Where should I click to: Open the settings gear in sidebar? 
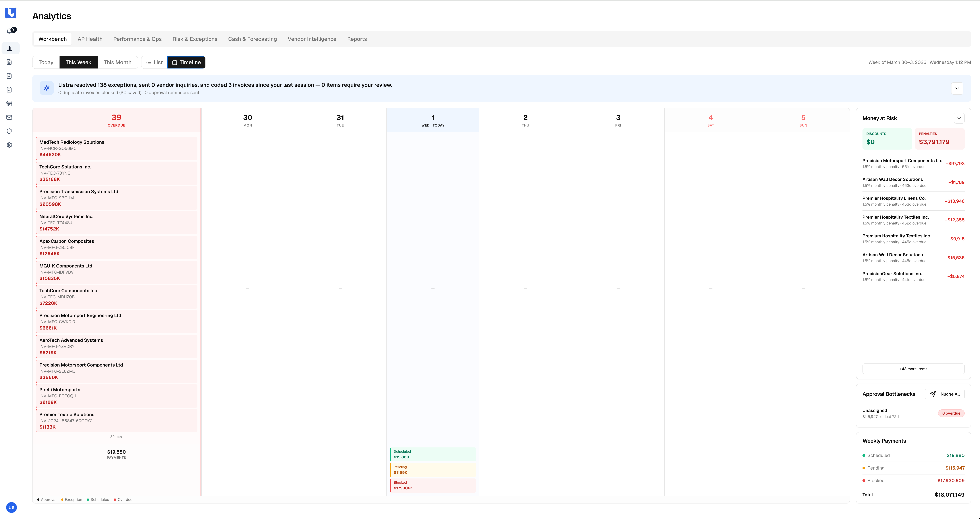pyautogui.click(x=9, y=145)
